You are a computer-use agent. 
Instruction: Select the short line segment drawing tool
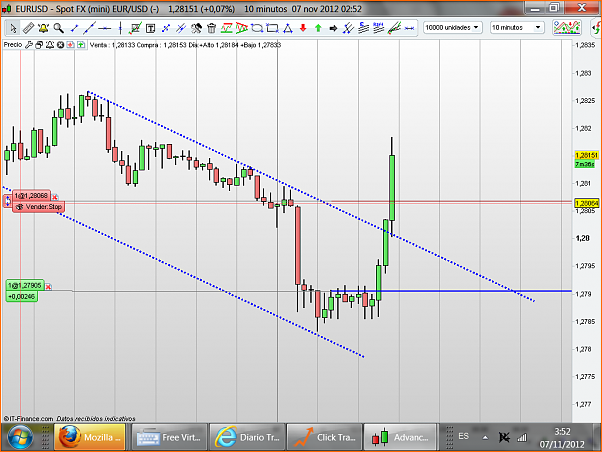[74, 28]
